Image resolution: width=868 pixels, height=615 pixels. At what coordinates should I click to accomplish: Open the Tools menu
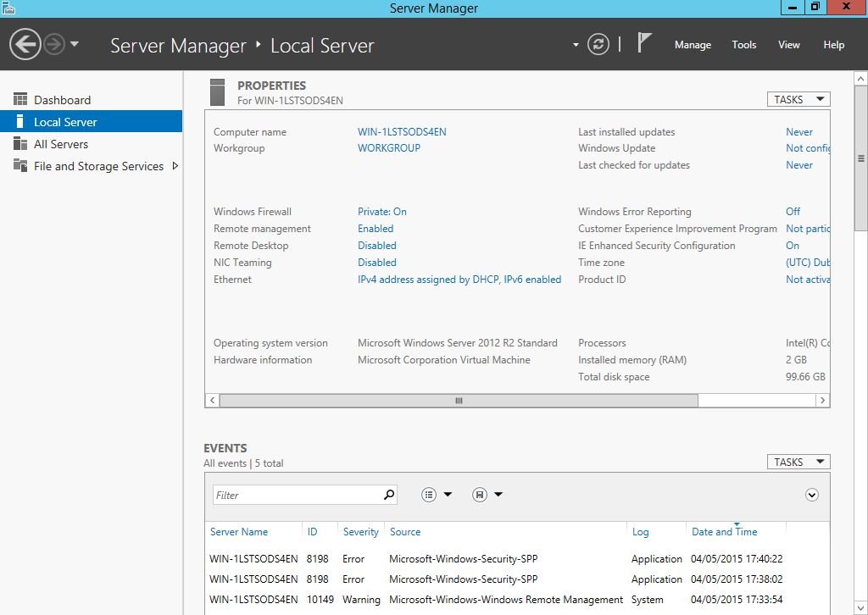[743, 45]
